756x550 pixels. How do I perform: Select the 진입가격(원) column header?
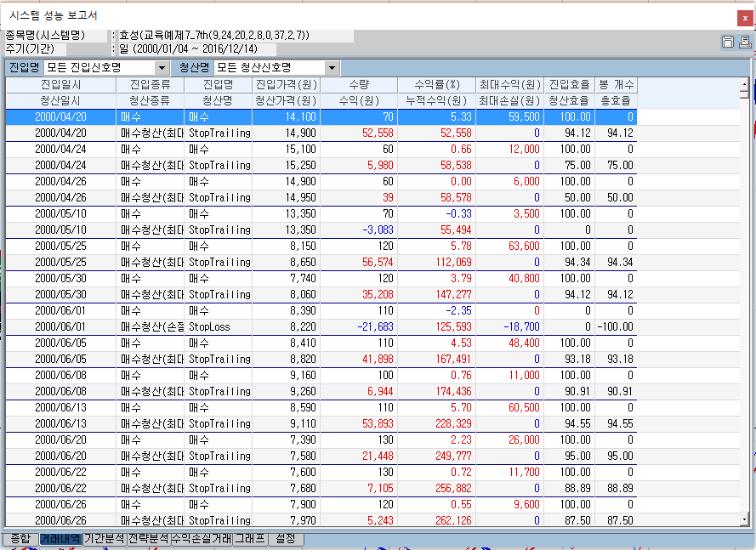click(286, 85)
